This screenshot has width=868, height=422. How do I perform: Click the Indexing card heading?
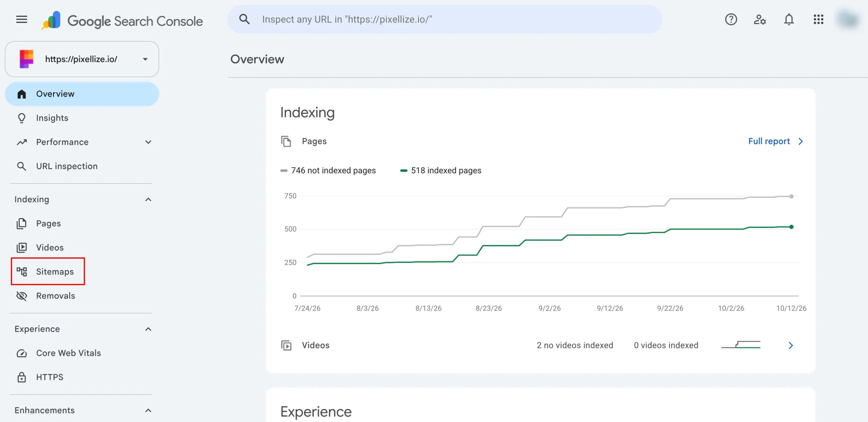tap(308, 113)
